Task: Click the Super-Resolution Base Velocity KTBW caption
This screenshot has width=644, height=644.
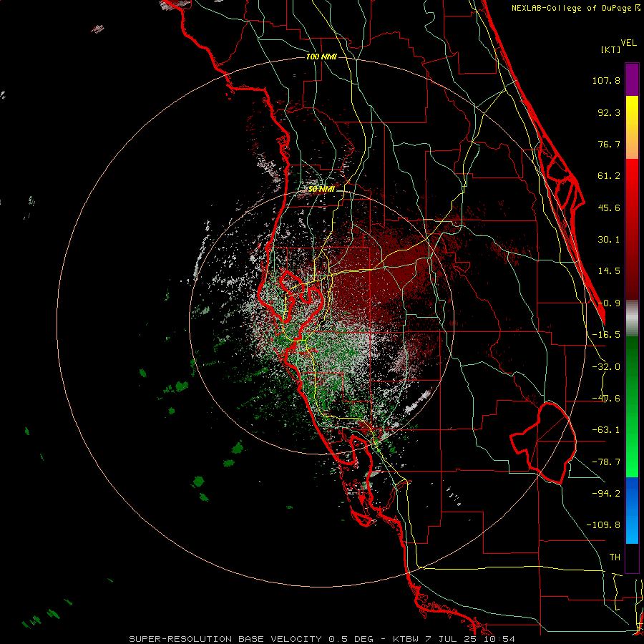Action: (322, 639)
